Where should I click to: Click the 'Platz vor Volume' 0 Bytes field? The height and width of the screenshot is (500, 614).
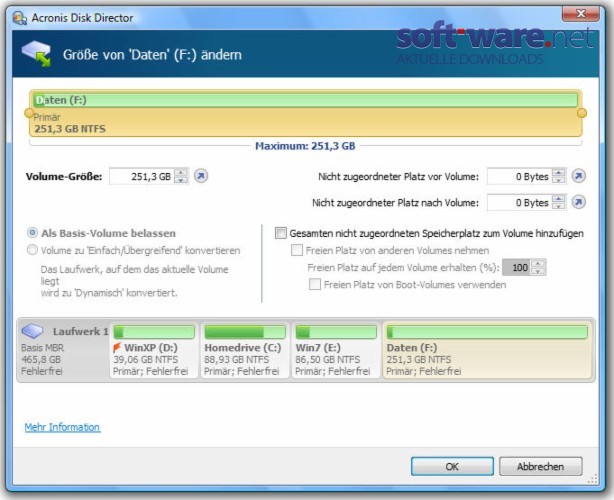click(x=520, y=176)
